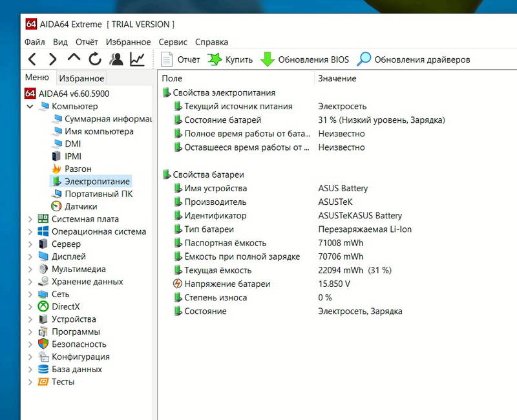
Task: Click the Купить buy button
Action: tap(230, 59)
